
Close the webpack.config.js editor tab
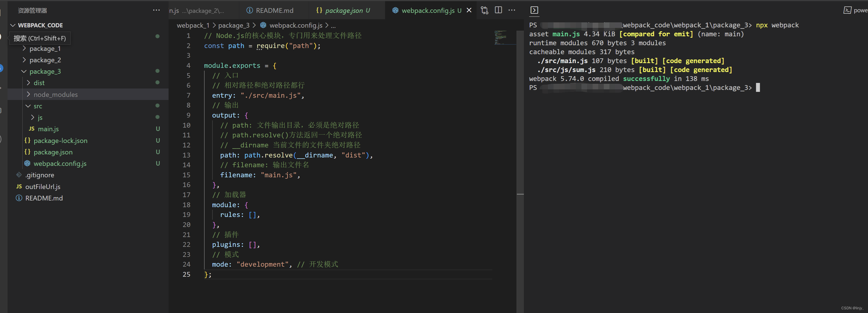[469, 10]
